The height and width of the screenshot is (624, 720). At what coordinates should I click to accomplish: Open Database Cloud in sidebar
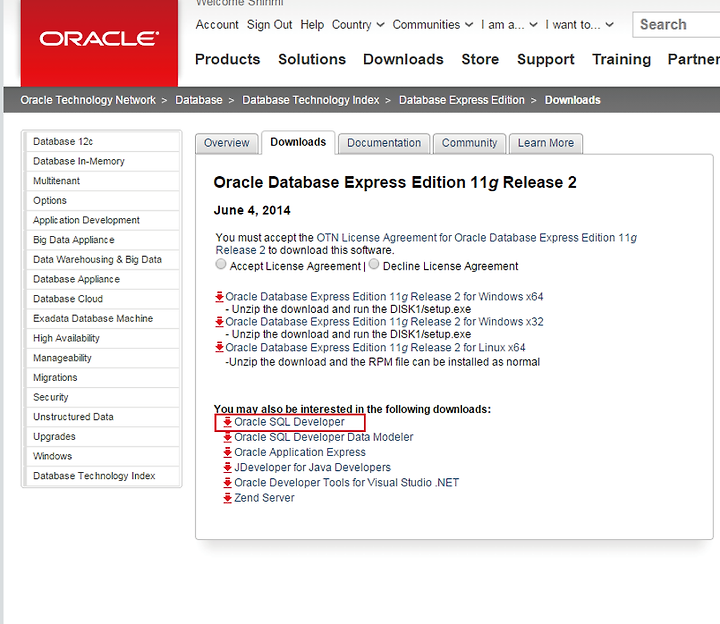[103, 299]
